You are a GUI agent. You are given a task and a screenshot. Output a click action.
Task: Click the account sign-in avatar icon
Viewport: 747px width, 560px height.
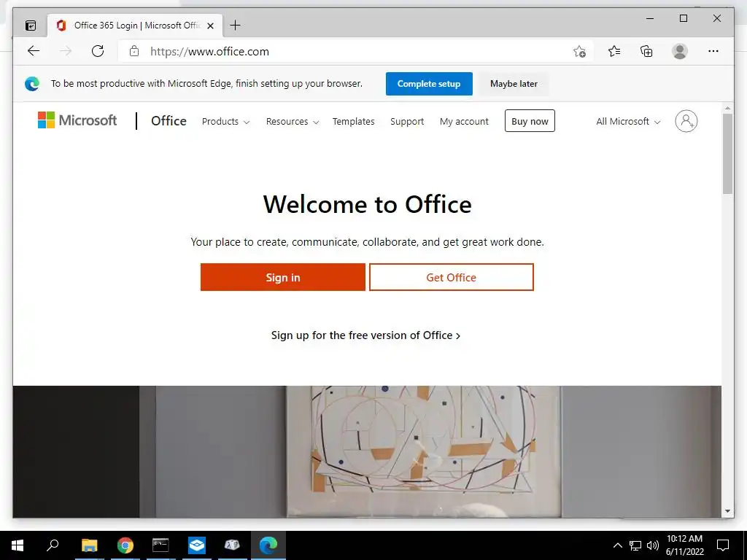pos(686,121)
